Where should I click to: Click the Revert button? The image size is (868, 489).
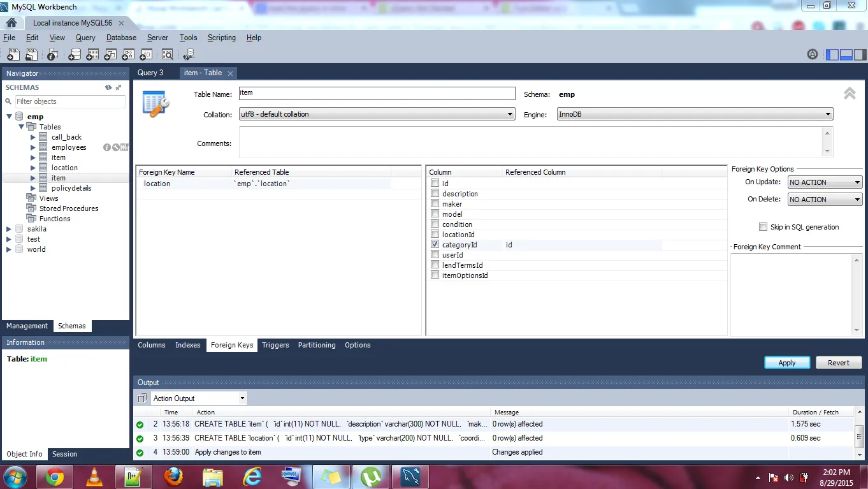(x=839, y=363)
